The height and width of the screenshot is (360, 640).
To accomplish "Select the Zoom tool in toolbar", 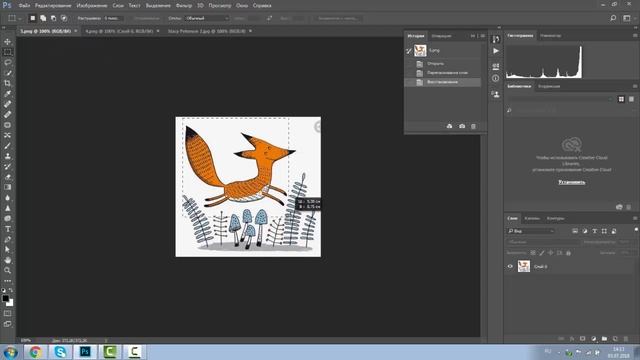I will [x=7, y=270].
